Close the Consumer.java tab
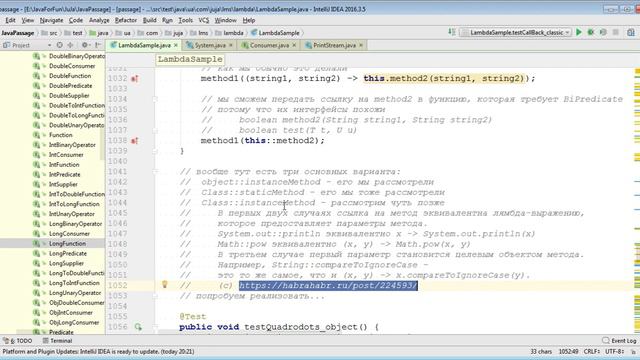This screenshot has height=360, width=640. [x=294, y=45]
